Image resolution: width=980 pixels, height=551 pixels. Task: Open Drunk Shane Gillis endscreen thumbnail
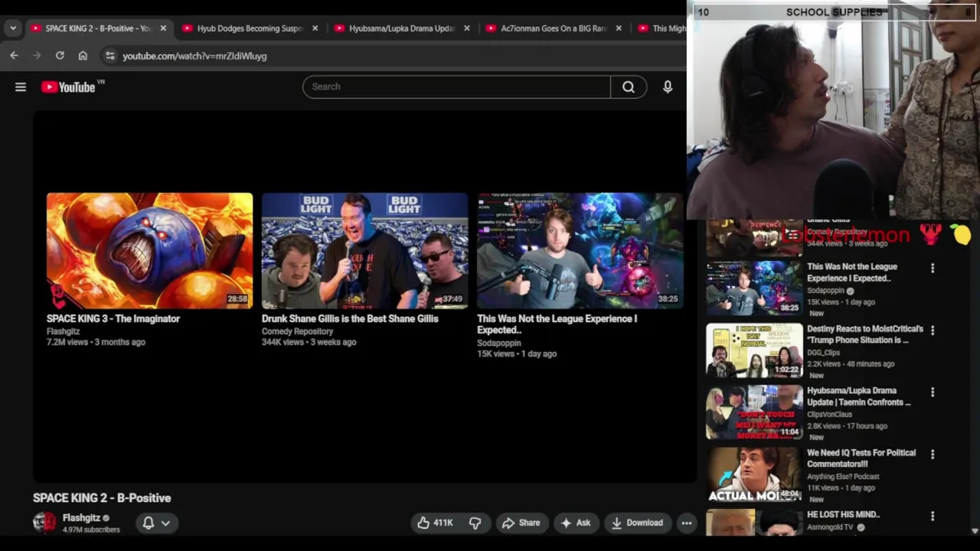[364, 251]
